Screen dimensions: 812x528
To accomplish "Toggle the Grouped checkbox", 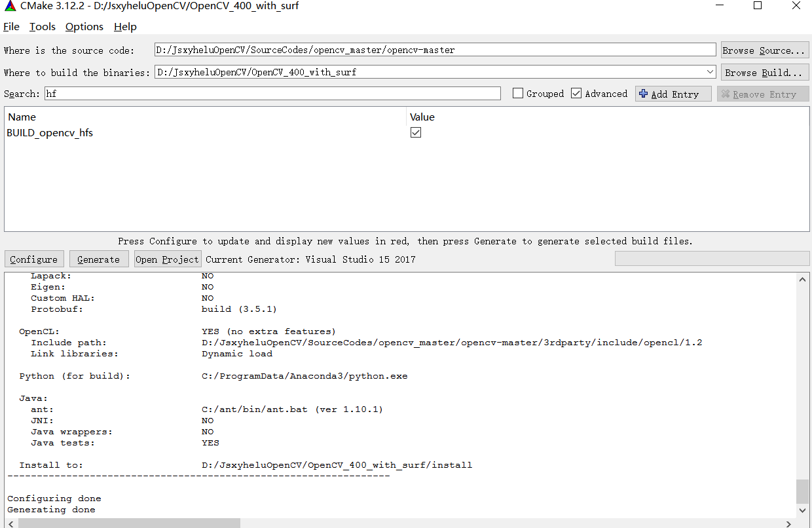I will point(518,94).
